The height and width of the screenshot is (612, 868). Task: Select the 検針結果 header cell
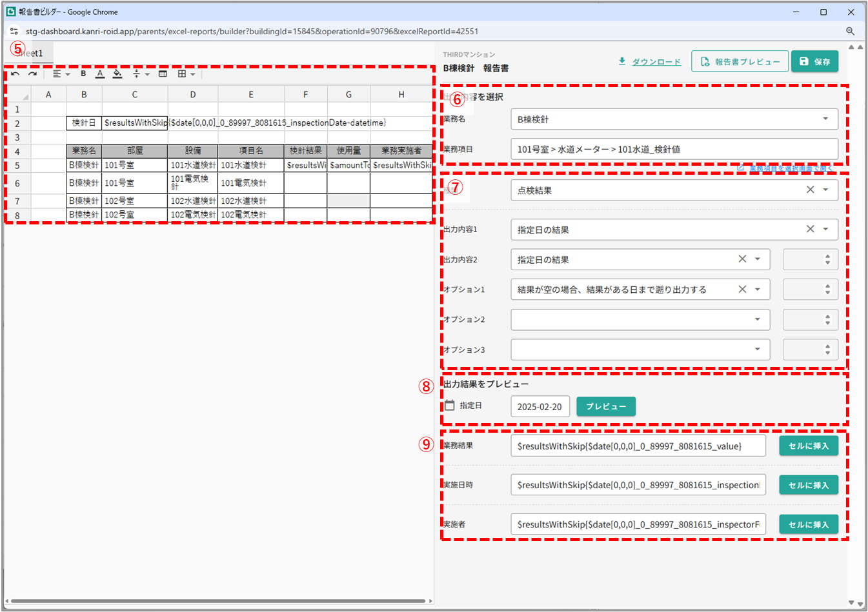pyautogui.click(x=305, y=151)
